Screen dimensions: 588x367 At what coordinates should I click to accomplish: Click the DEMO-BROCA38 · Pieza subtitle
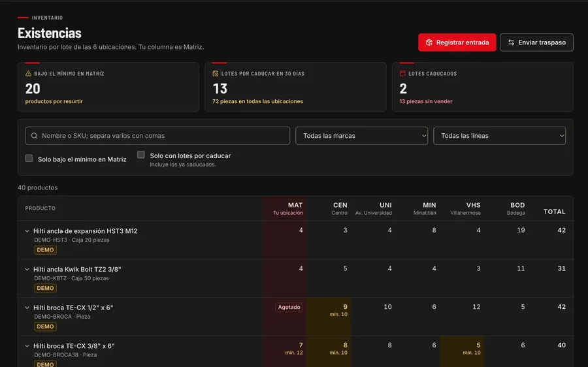(65, 355)
